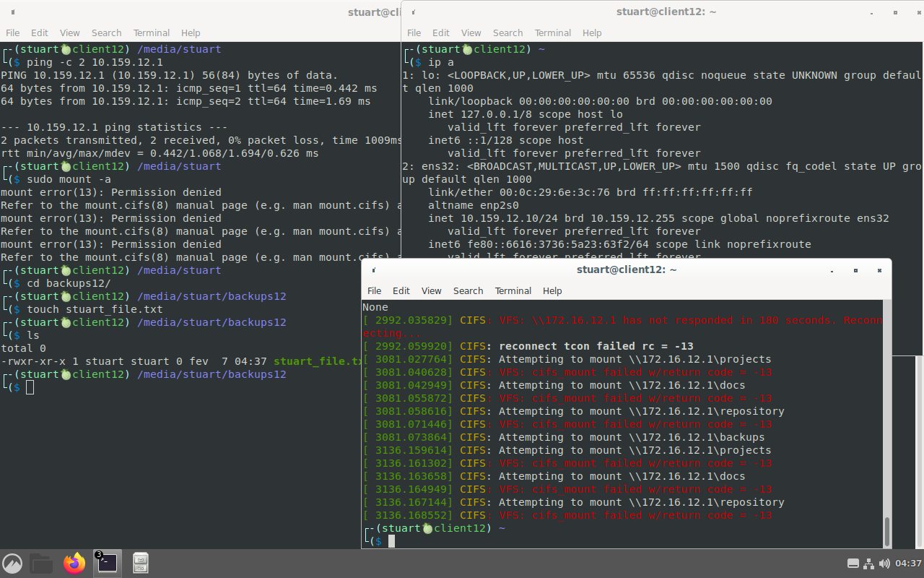Open Search menu in the left terminal
The width and height of the screenshot is (924, 578).
click(x=106, y=33)
